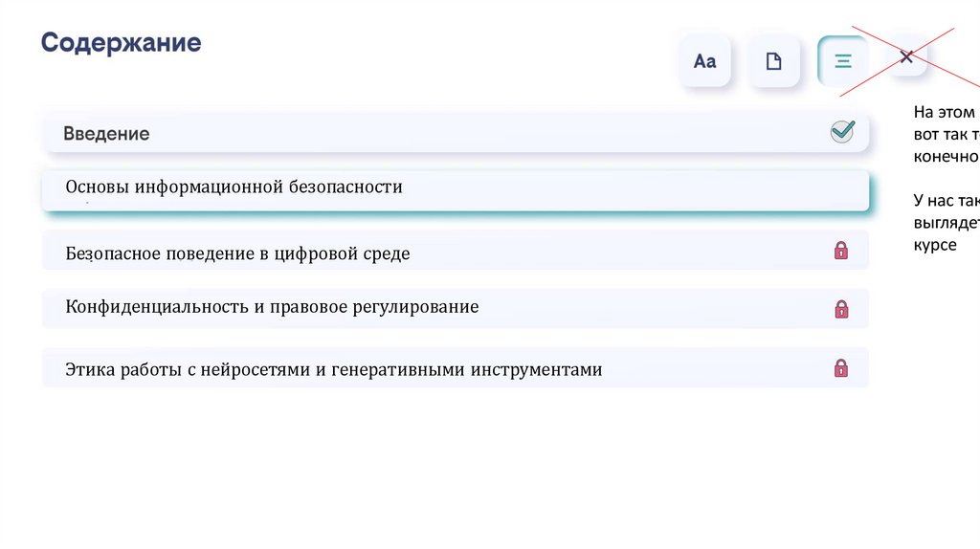Open the Aa font settings button
The width and height of the screenshot is (980, 549).
click(x=704, y=61)
